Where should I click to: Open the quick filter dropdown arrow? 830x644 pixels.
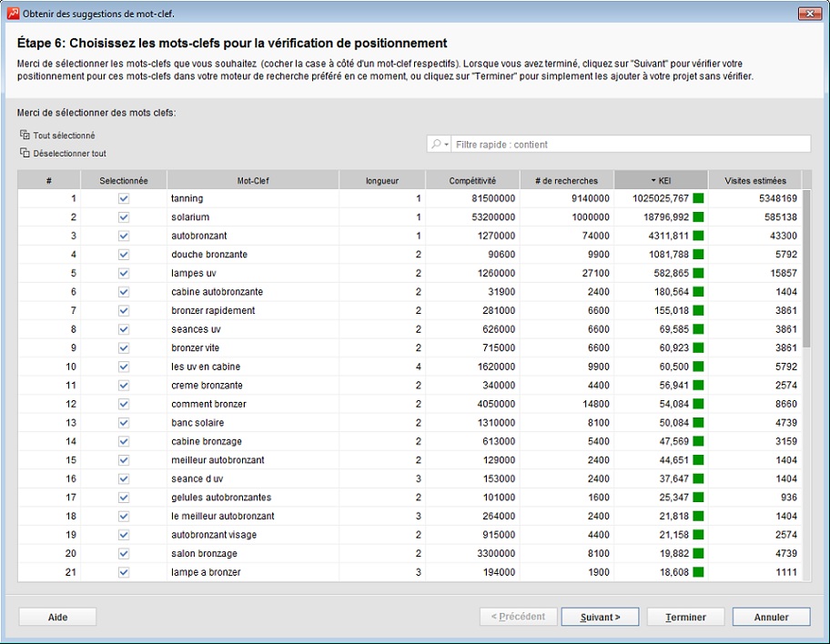click(447, 145)
